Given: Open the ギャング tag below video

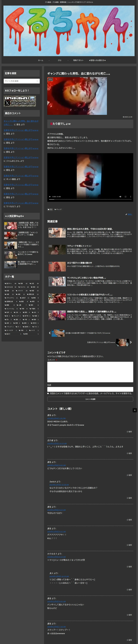Looking at the screenshot, I should click(x=58, y=210).
